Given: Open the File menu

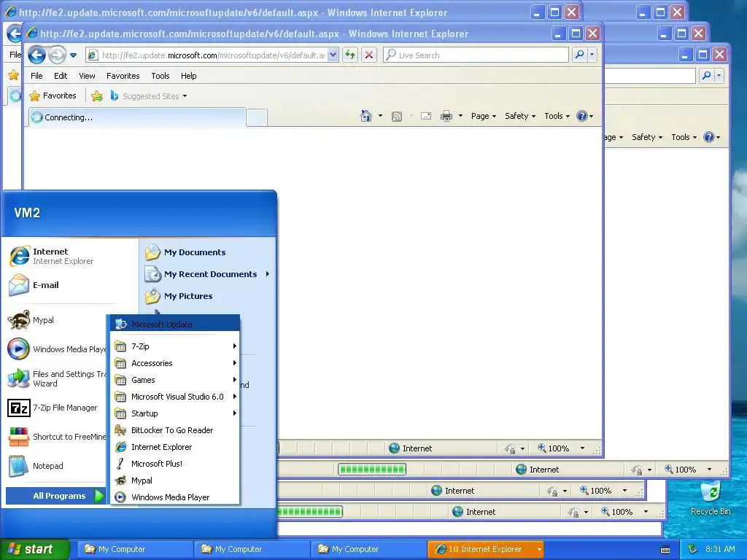Looking at the screenshot, I should (x=36, y=76).
